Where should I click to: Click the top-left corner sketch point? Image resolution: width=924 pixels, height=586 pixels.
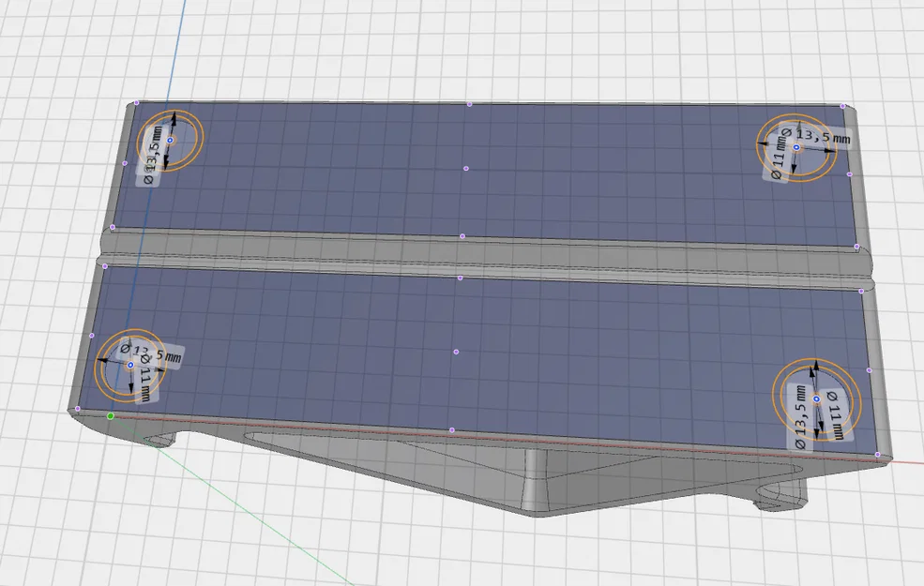pos(137,102)
